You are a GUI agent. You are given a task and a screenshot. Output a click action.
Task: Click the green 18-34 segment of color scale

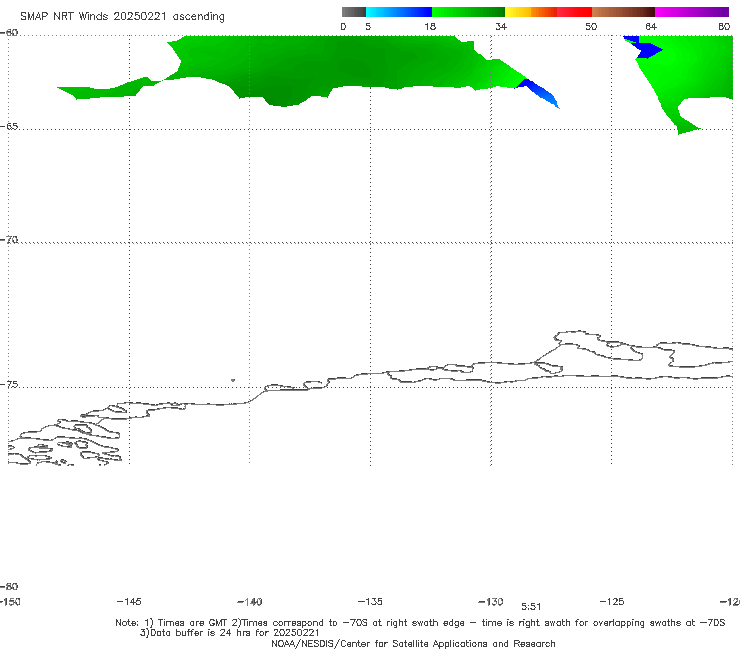pyautogui.click(x=468, y=12)
